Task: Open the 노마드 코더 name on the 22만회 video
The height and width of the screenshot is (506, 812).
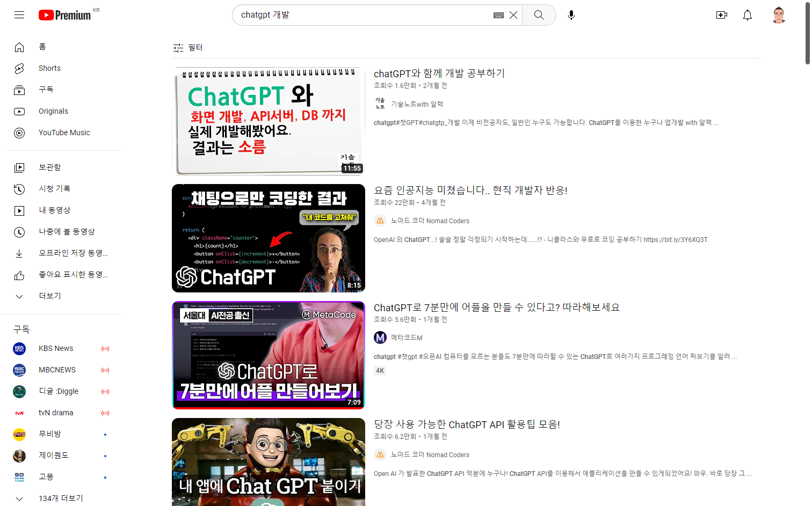Action: point(430,221)
